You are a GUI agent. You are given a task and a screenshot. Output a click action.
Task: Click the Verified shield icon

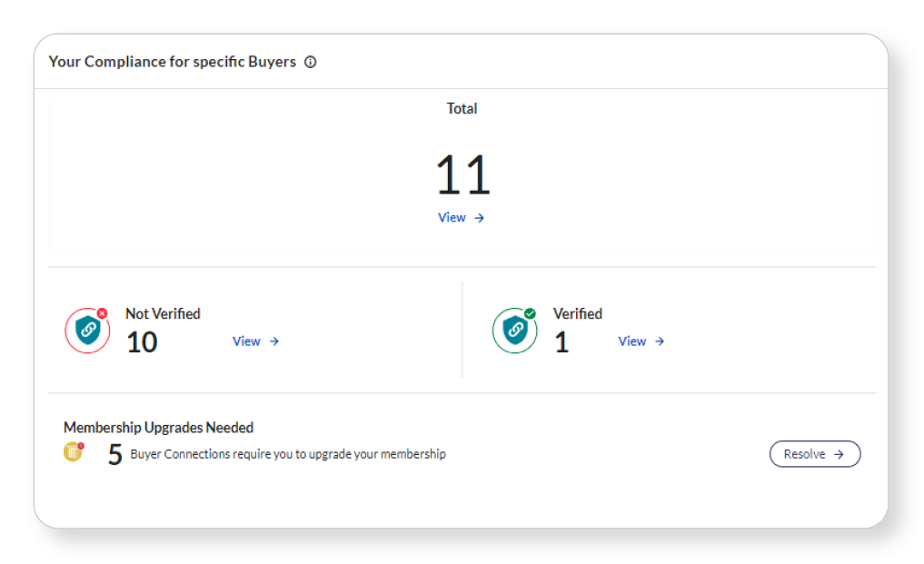point(514,331)
